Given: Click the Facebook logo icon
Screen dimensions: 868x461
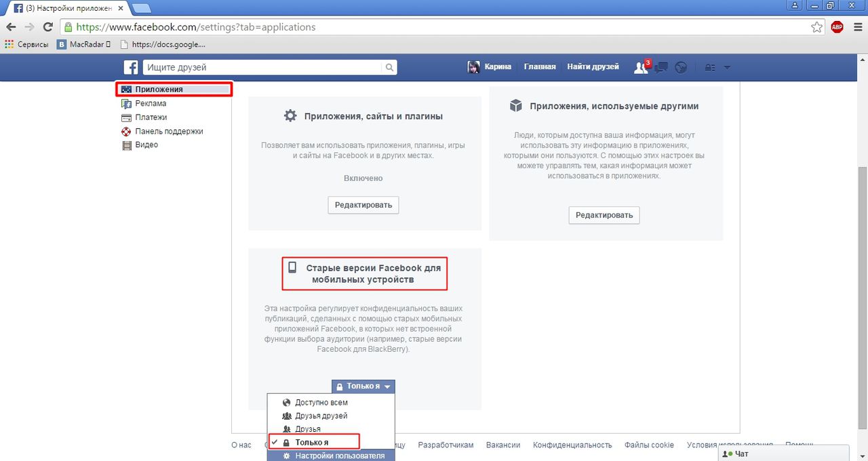Looking at the screenshot, I should pos(131,67).
